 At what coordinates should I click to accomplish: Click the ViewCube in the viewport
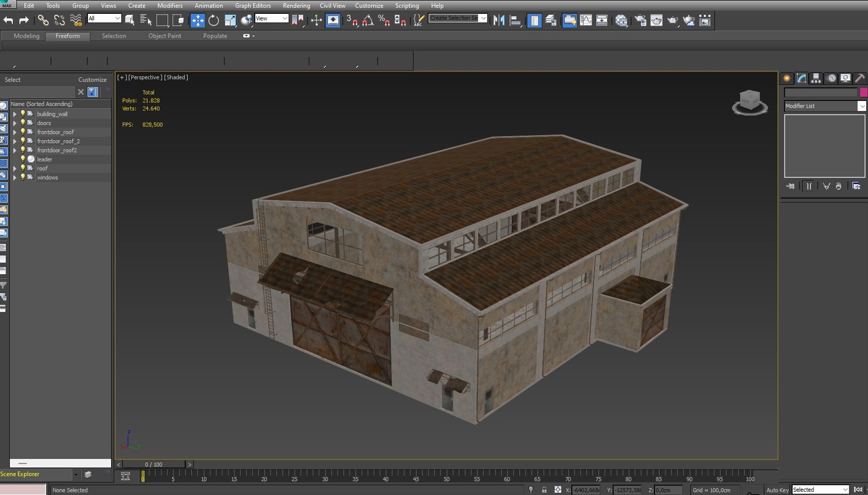coord(750,102)
